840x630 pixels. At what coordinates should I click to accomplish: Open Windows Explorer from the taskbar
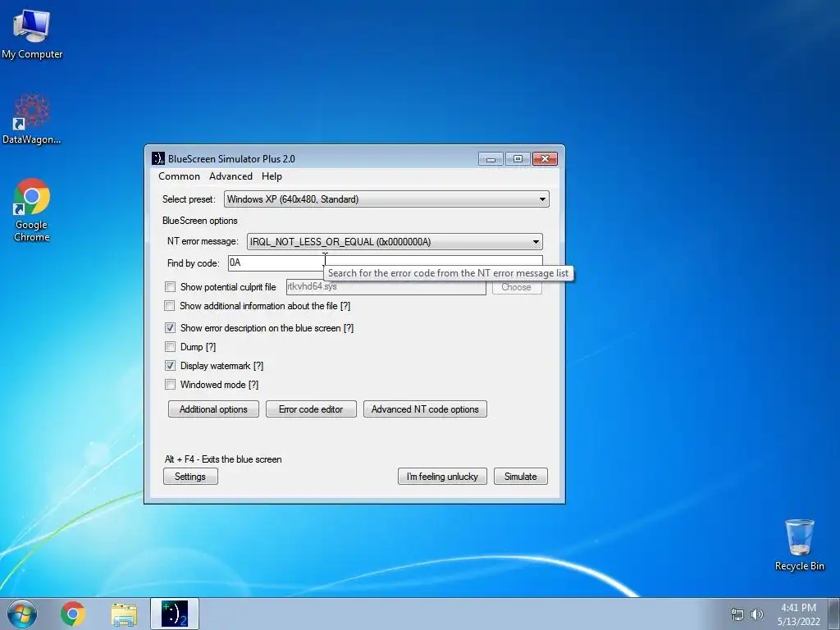tap(124, 614)
